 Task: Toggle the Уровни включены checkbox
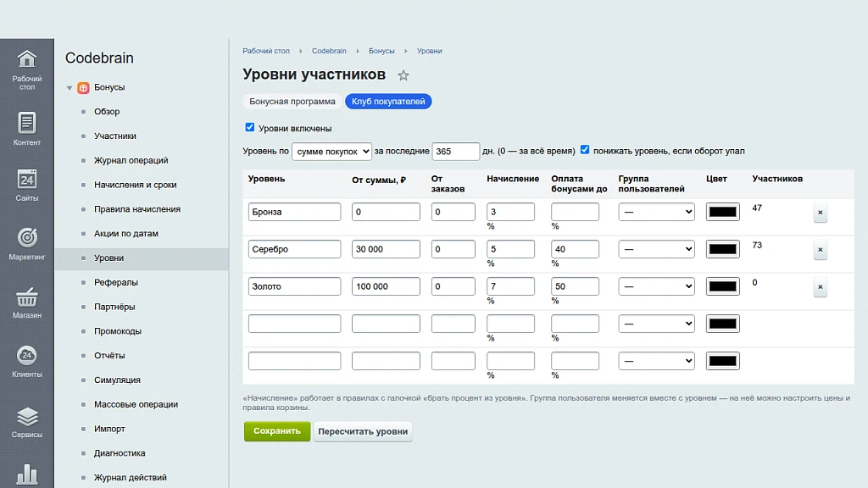(250, 127)
